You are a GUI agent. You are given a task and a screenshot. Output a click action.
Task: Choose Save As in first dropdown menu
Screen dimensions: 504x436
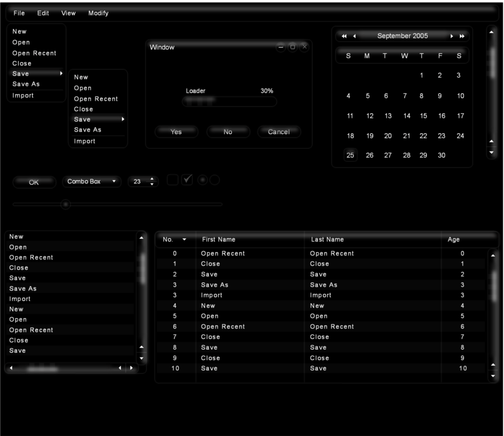click(x=26, y=84)
